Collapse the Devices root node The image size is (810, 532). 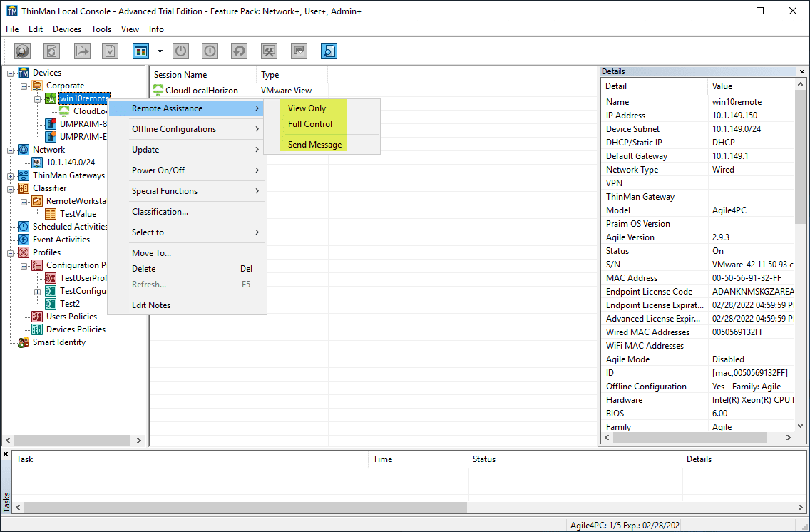click(10, 73)
